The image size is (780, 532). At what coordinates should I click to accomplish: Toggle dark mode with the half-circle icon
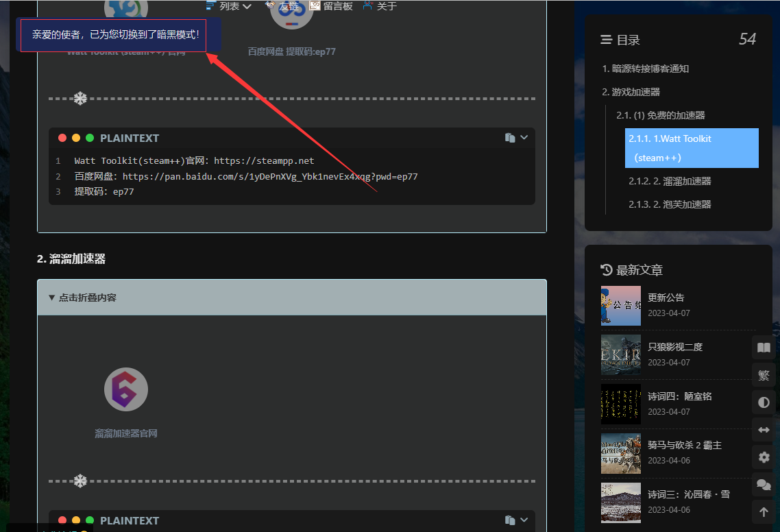(764, 402)
